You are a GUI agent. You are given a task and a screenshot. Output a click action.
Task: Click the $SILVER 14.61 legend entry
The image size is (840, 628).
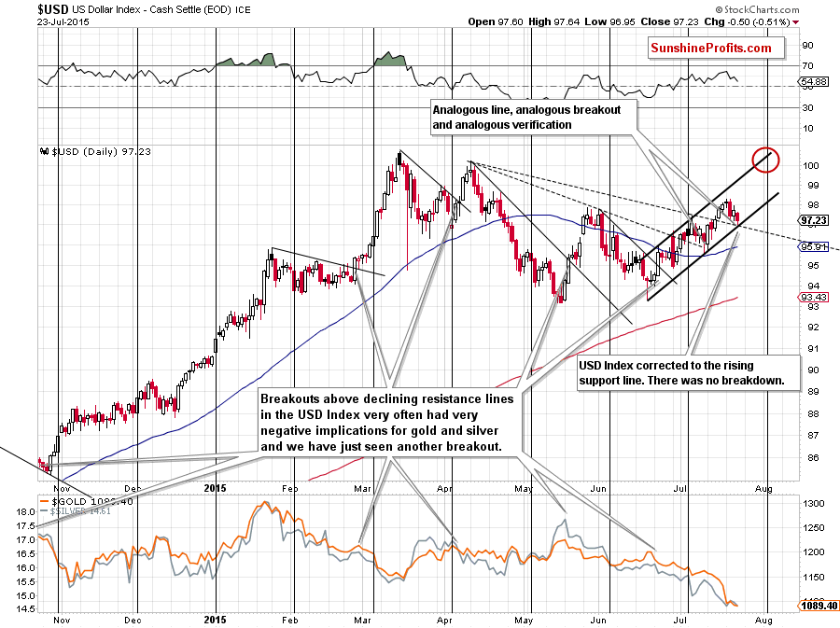(76, 510)
